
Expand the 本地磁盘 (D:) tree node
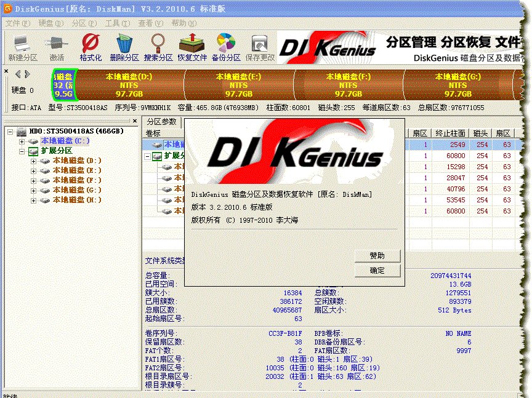33,161
